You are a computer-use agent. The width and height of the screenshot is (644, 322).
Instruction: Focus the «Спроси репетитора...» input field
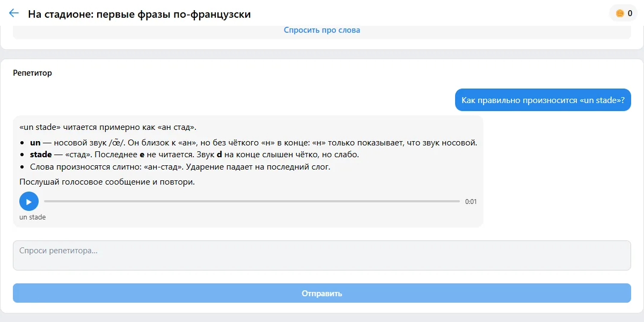(322, 255)
